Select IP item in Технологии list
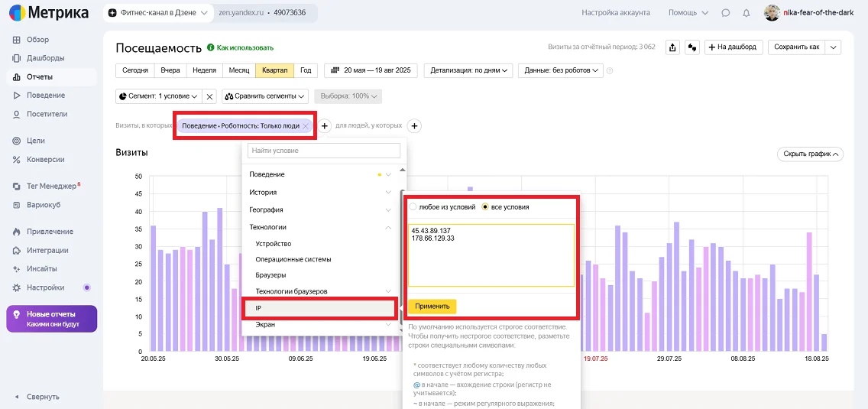The image size is (868, 409). (x=319, y=308)
